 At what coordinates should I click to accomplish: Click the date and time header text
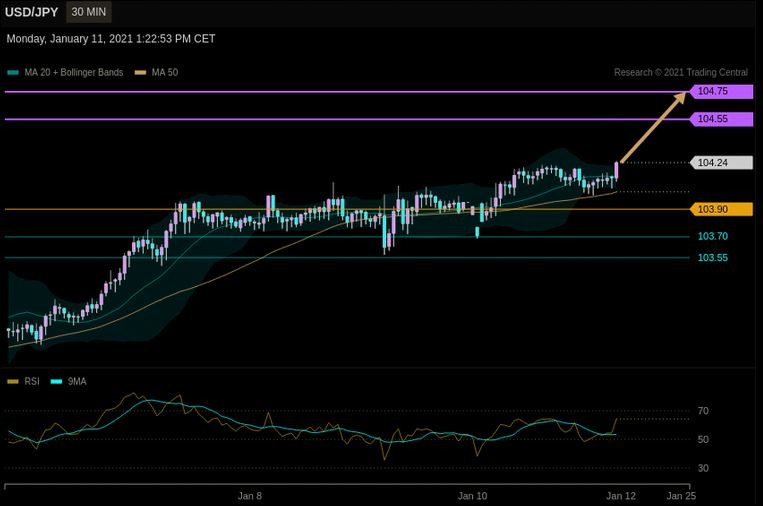[111, 39]
